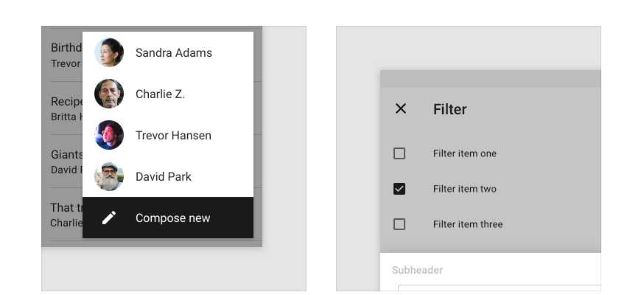
Task: Choose Charlie Z. in the contact menu
Action: point(168,94)
